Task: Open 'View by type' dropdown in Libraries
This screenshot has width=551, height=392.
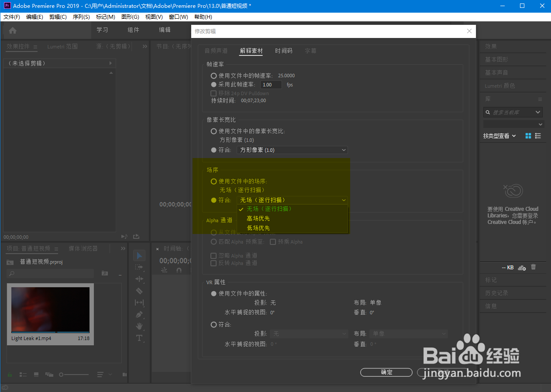Action: 499,136
